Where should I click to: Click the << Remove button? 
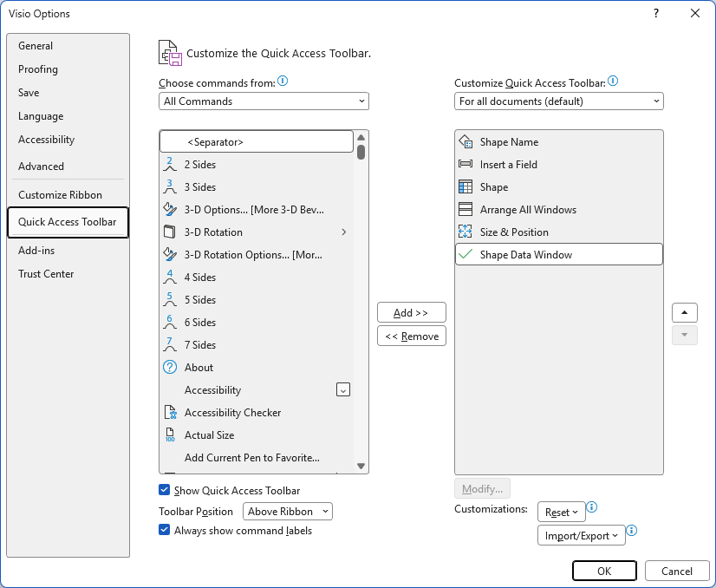[x=412, y=336]
